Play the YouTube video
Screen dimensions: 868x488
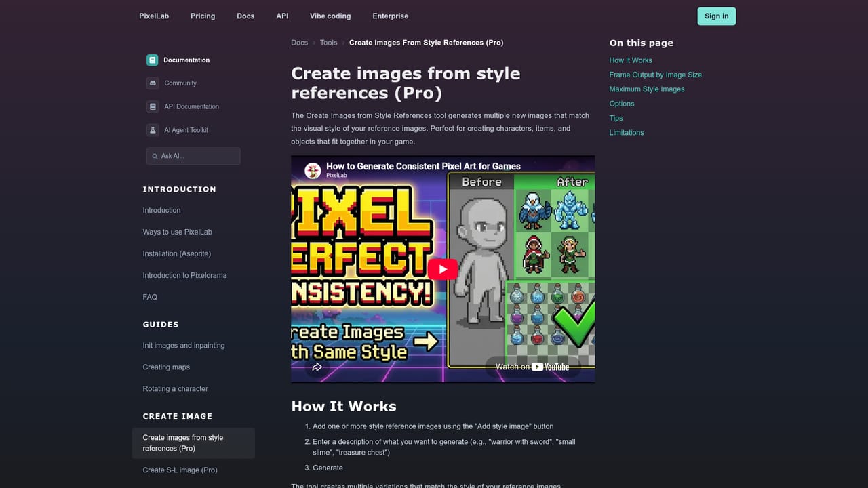(443, 269)
